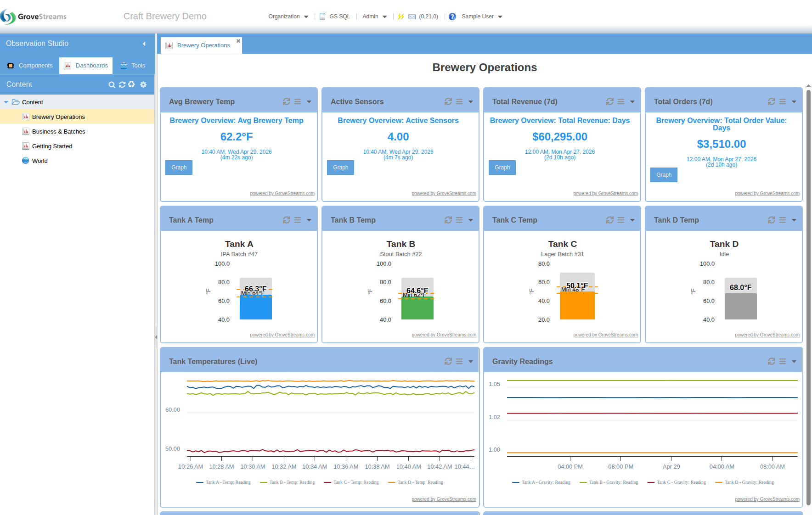Click Graph button in Total Orders

[664, 175]
